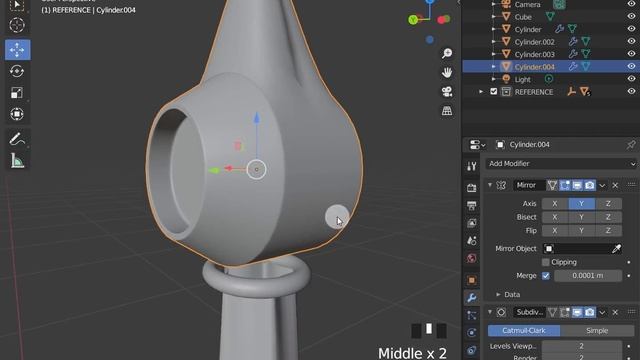Open Mirror modifier extra options chevron
The height and width of the screenshot is (360, 640).
602,185
